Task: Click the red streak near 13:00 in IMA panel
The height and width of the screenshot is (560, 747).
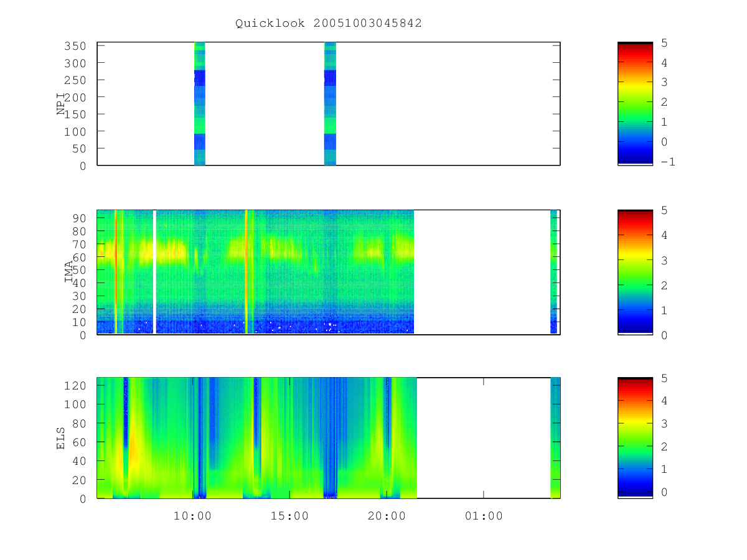Action: coord(247,272)
